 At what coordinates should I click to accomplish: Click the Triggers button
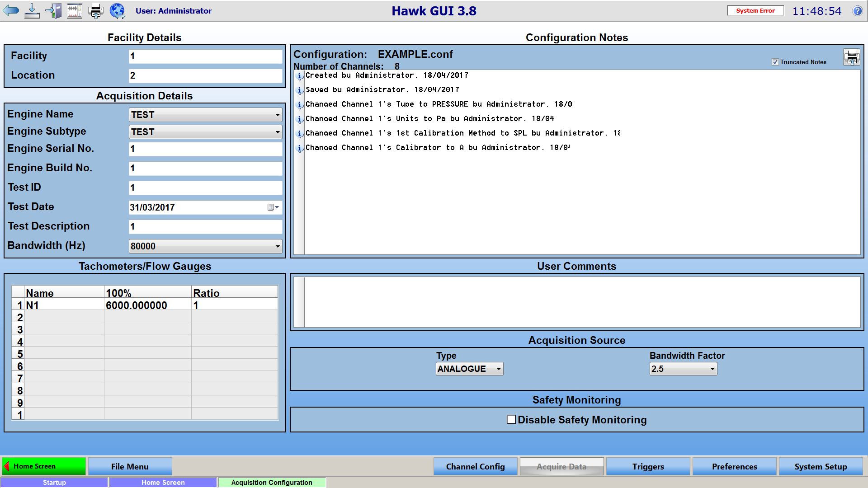(648, 466)
